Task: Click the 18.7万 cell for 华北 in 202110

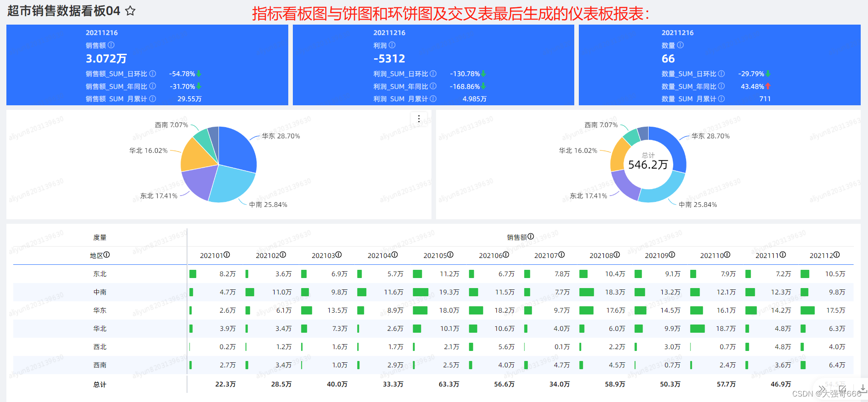Action: click(726, 328)
